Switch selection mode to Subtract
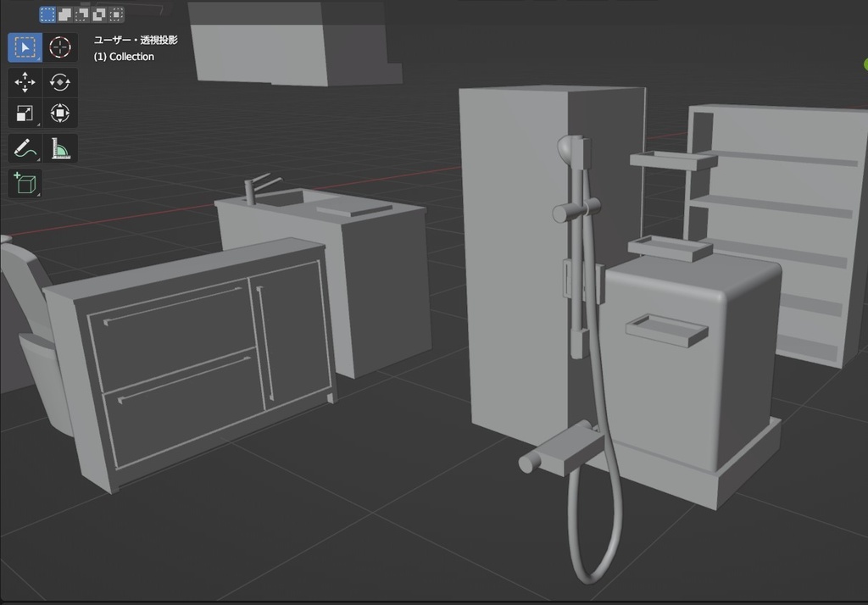 tap(82, 14)
